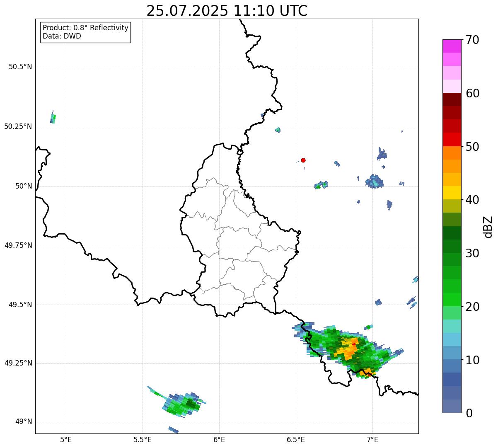Click the '50.5°N' latitude label
Image resolution: width=498 pixels, height=448 pixels.
(20, 67)
